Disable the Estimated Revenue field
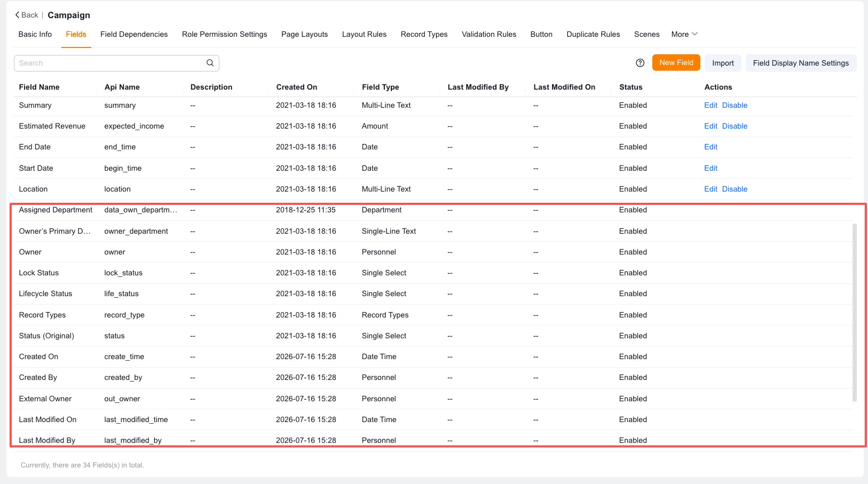The image size is (868, 484). pyautogui.click(x=735, y=126)
